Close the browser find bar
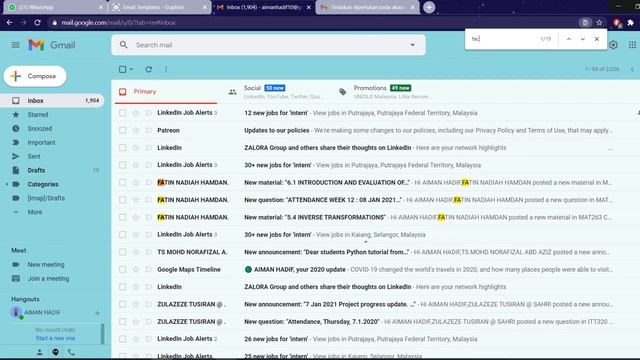 coord(597,39)
